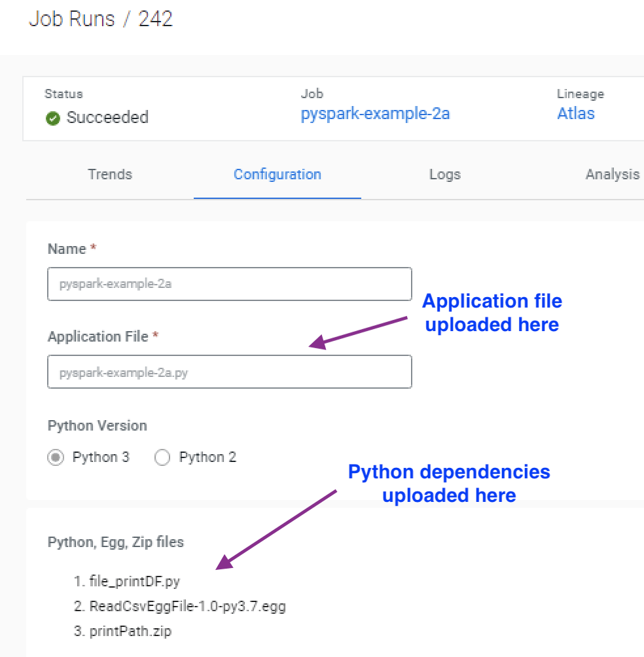View the Analysis tab
The width and height of the screenshot is (644, 657).
pyautogui.click(x=612, y=175)
